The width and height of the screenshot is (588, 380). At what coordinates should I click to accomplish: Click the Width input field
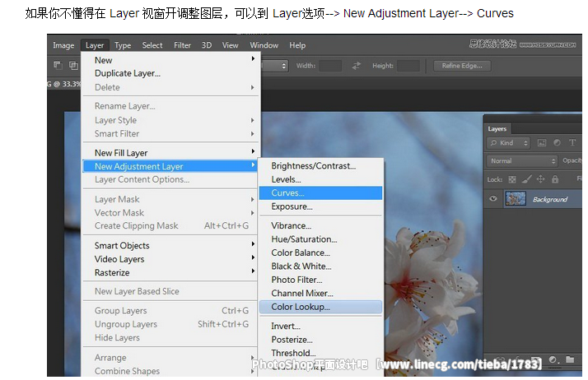tap(330, 66)
